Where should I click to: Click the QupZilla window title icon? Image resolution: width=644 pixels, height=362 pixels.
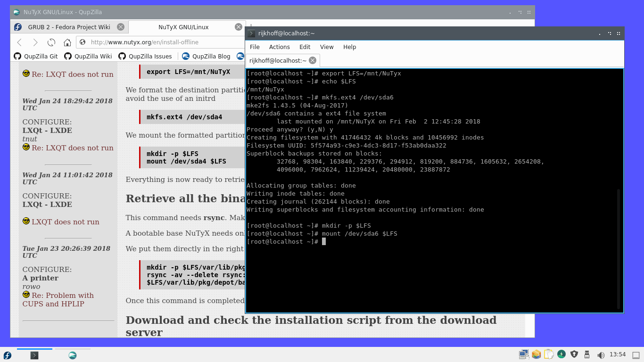(x=17, y=12)
